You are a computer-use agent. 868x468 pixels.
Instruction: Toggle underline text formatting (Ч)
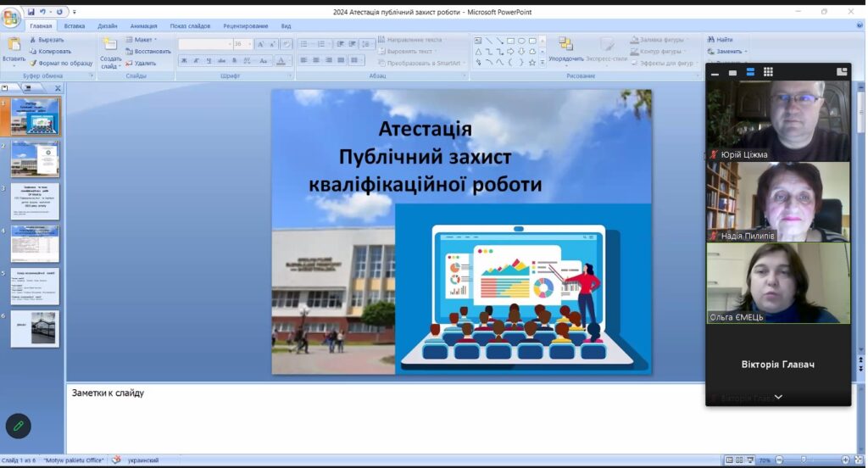point(209,60)
